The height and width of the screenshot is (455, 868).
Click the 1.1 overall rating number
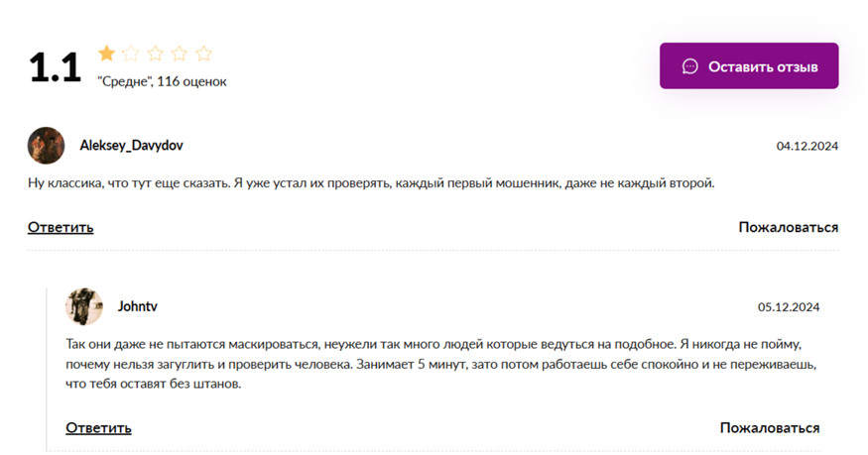(55, 67)
